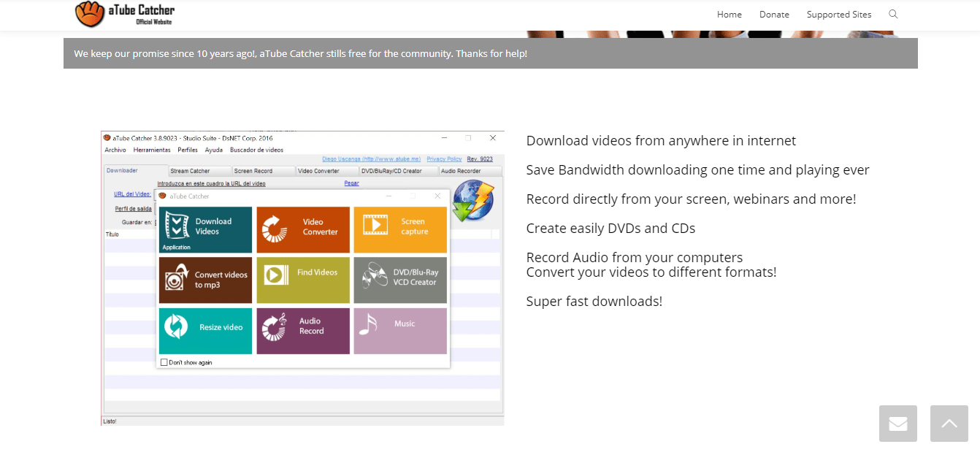The width and height of the screenshot is (980, 463).
Task: Click the Screen capture tile
Action: [400, 229]
